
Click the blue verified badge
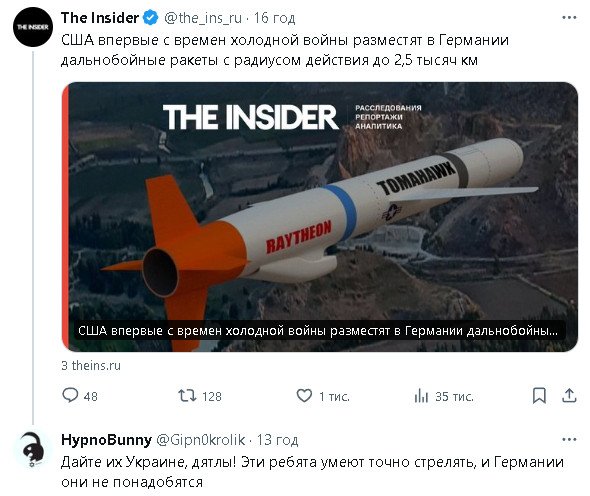tap(151, 18)
